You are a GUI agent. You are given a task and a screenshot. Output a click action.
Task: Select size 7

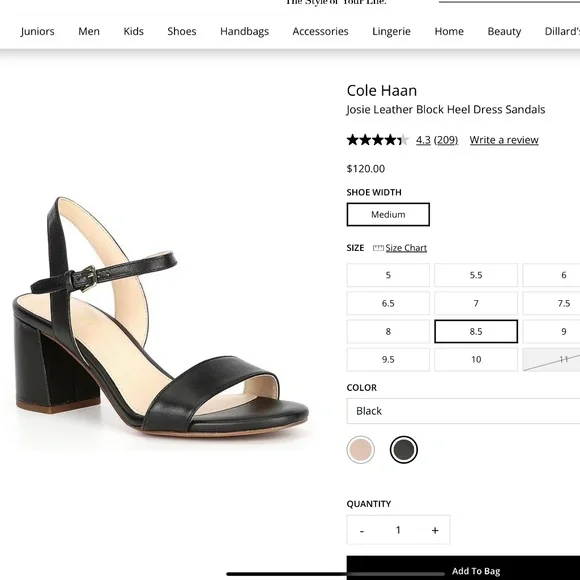click(476, 303)
